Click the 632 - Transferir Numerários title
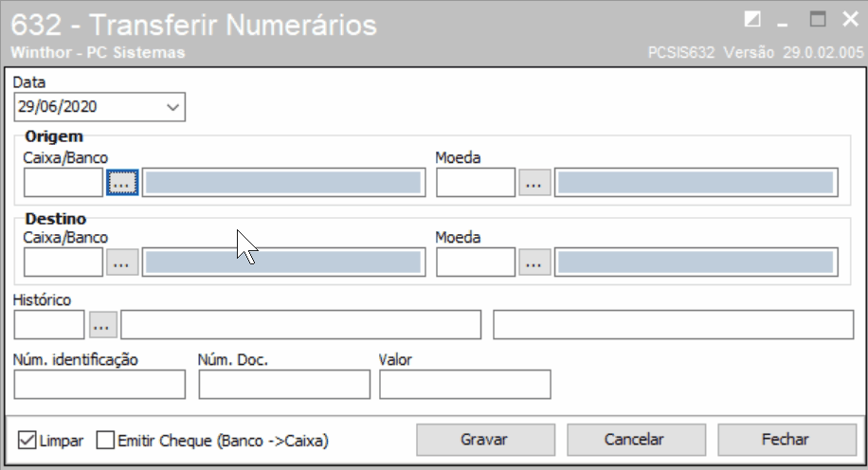Screen dimensions: 868x470 tap(193, 25)
